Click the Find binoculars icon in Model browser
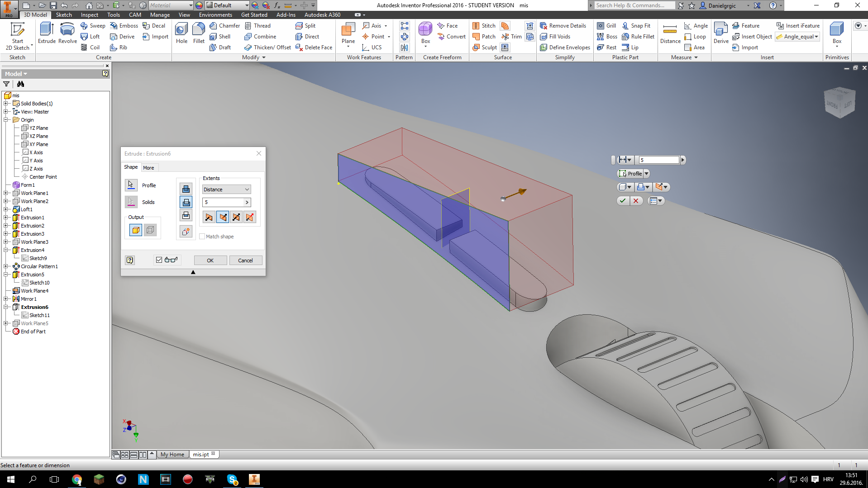The image size is (868, 488). point(20,84)
